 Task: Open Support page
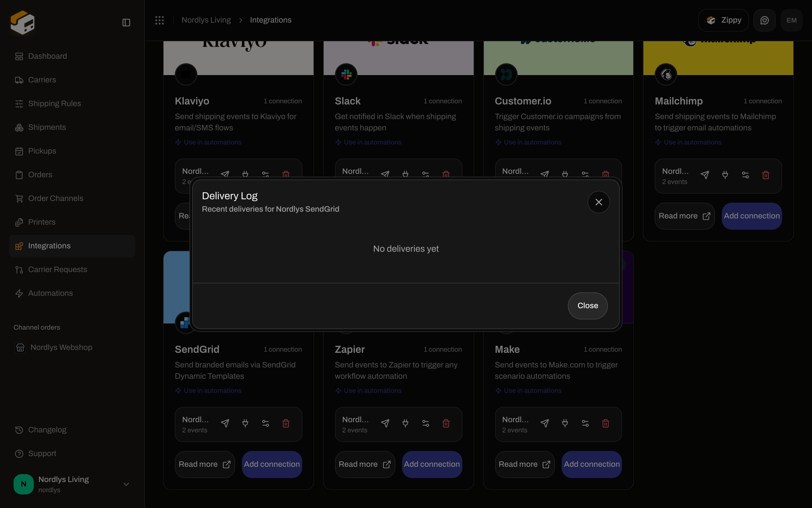(x=72, y=454)
